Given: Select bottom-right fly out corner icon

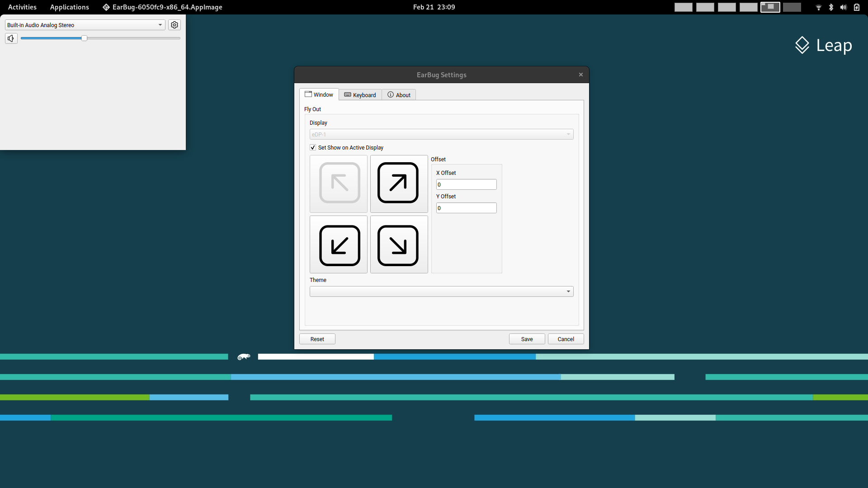Looking at the screenshot, I should (398, 245).
